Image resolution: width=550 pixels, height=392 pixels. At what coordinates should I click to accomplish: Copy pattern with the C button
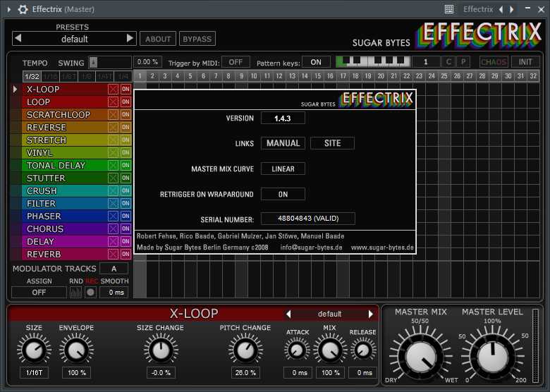point(448,62)
